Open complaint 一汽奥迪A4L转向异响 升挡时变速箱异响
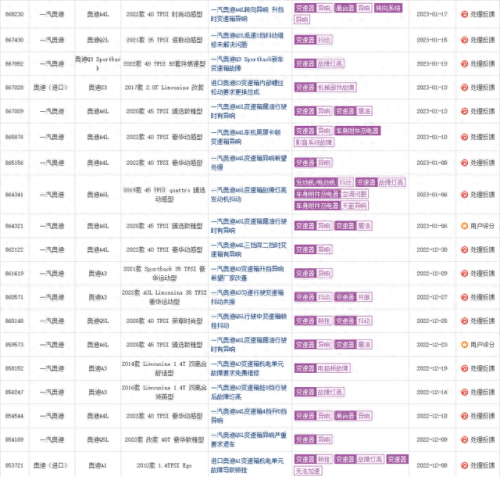Viewport: 500px width, 477px height. 247,14
